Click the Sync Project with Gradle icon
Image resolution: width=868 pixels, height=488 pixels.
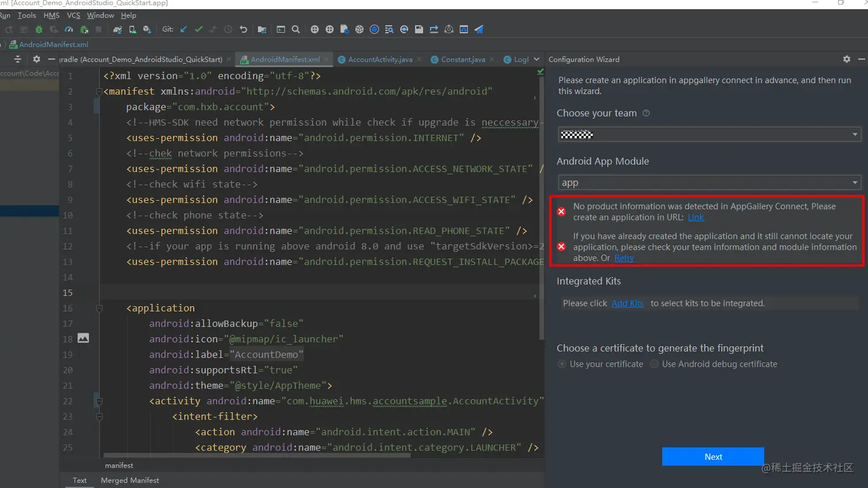click(x=117, y=29)
